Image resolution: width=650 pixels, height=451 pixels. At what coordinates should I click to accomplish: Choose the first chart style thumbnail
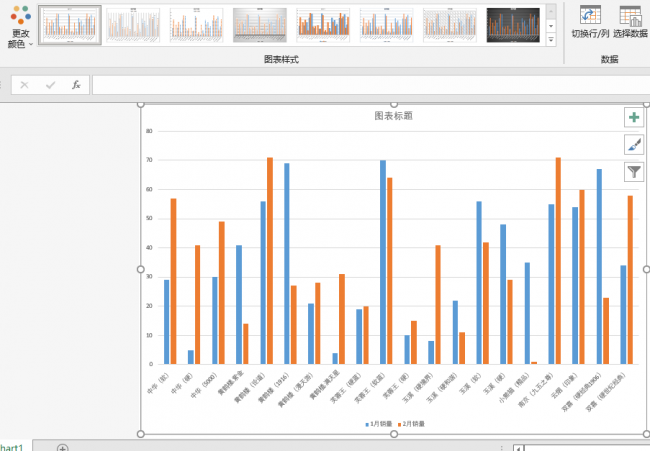tap(70, 25)
